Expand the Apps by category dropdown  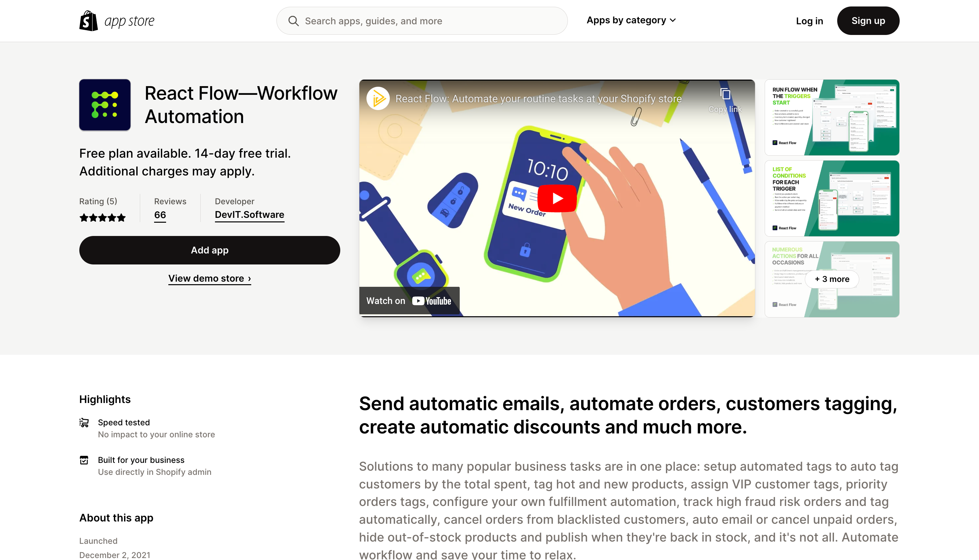[631, 20]
